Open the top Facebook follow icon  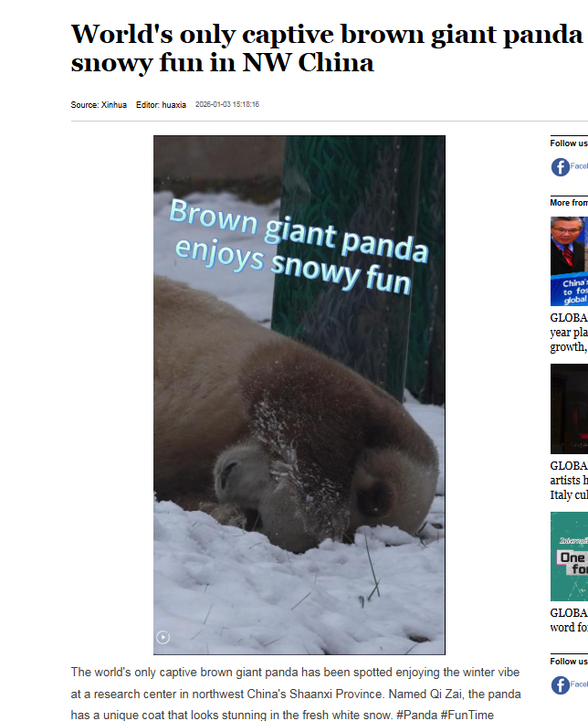click(560, 167)
